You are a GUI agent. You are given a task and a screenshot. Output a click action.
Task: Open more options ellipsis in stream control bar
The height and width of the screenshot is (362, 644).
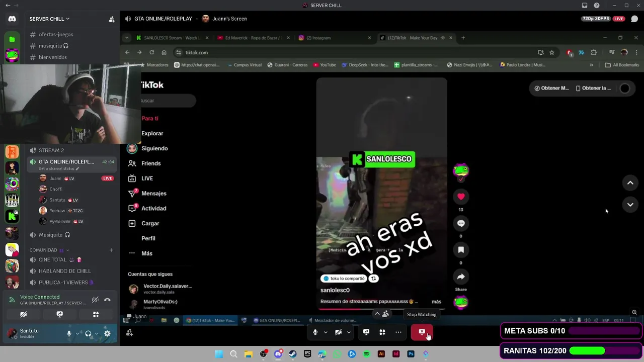coord(398,332)
